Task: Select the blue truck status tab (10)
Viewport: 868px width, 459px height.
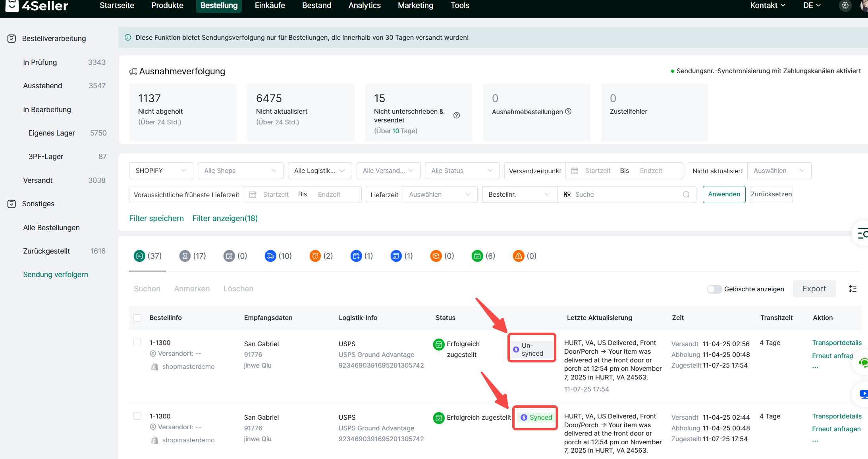Action: (278, 256)
